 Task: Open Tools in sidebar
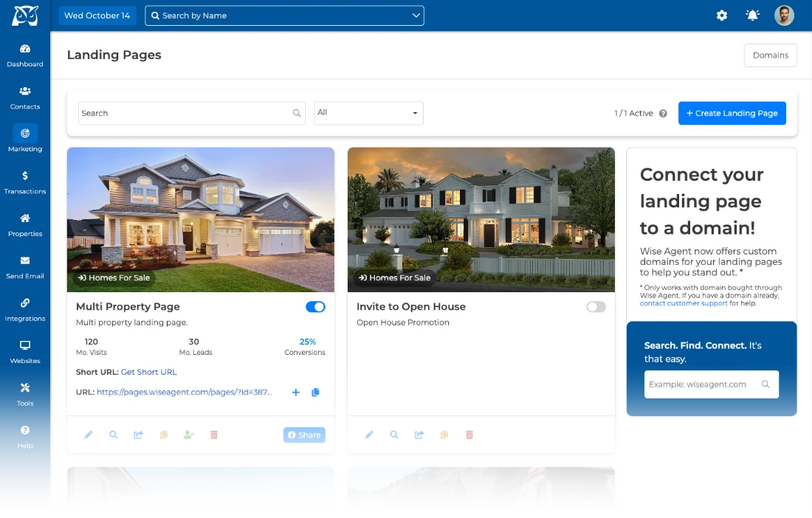[x=25, y=396]
